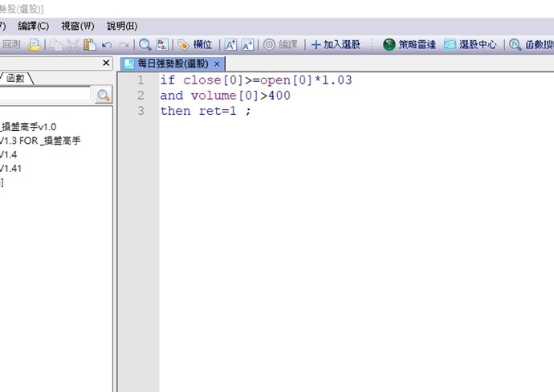Decrease editor font size with A- icon

coord(248,45)
